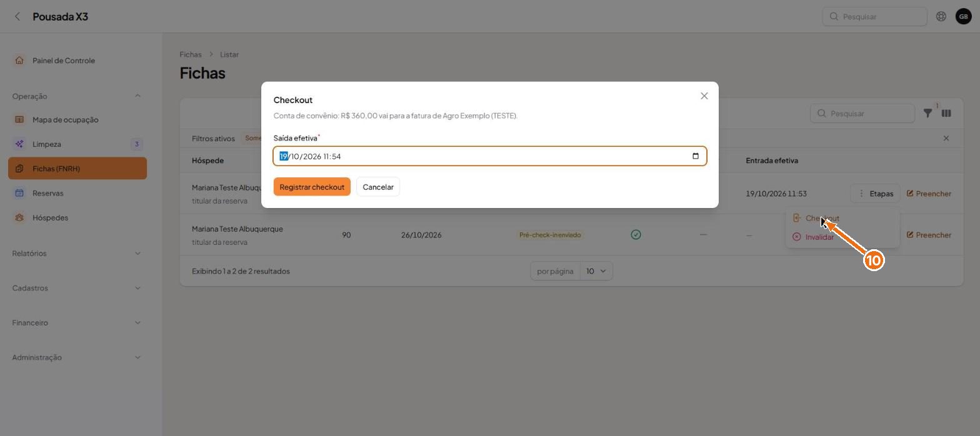Click the Saída efetiva date-time field
This screenshot has width=980, height=436.
[490, 156]
